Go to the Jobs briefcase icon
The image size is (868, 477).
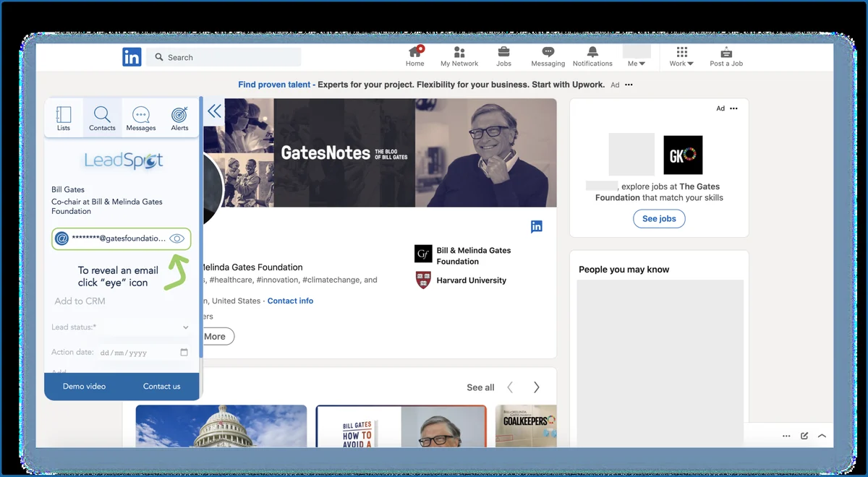pyautogui.click(x=503, y=52)
